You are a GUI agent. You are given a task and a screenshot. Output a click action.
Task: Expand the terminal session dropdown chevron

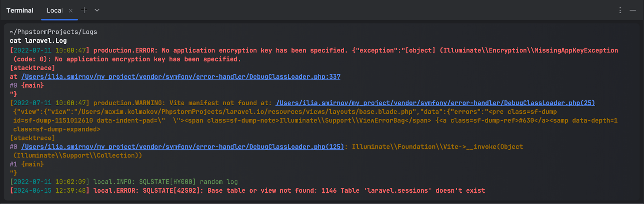[x=97, y=10]
